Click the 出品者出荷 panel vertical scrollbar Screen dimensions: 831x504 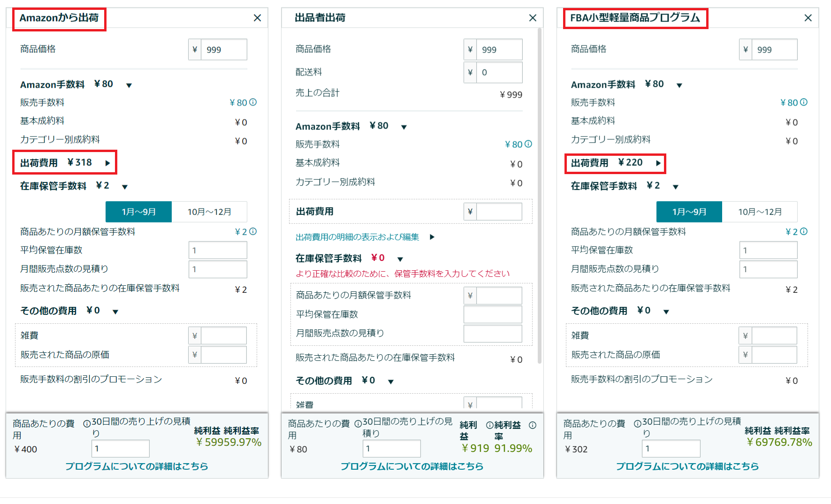pos(540,196)
